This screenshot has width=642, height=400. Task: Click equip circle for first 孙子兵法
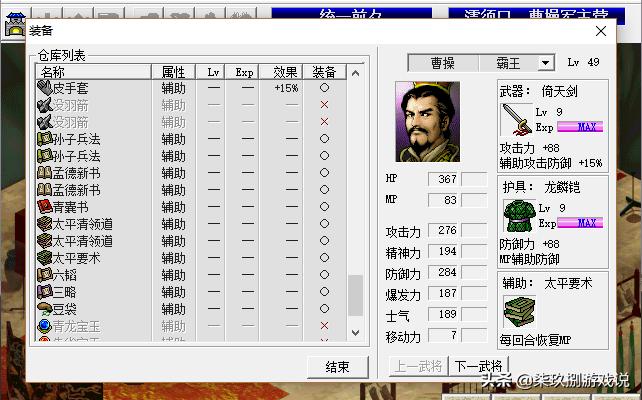coord(324,139)
